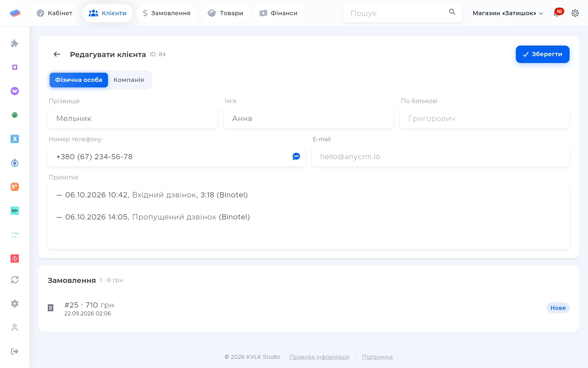Go back using the left arrow
This screenshot has width=588, height=368.
click(57, 54)
